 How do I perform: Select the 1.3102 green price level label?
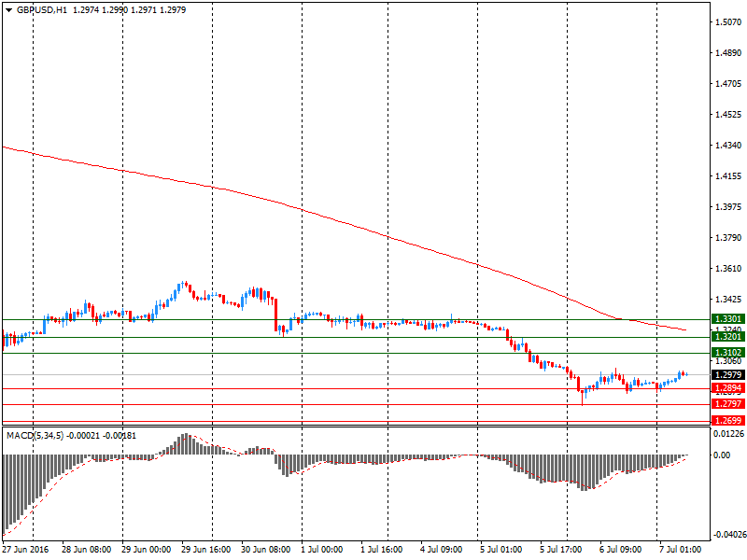point(728,353)
